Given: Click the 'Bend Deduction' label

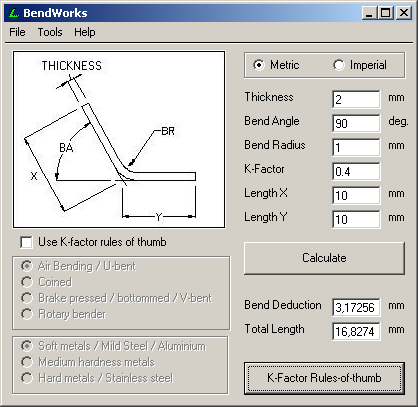Looking at the screenshot, I should tap(283, 305).
